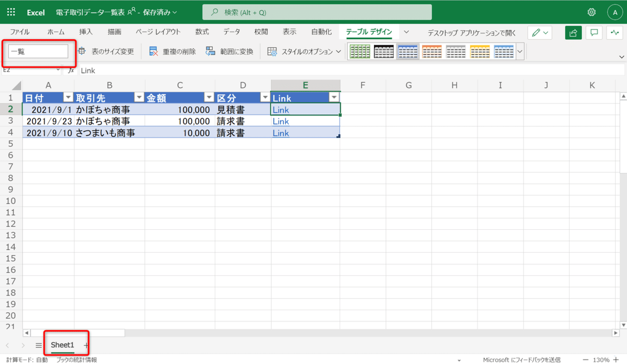Open the settings gear icon

point(591,12)
